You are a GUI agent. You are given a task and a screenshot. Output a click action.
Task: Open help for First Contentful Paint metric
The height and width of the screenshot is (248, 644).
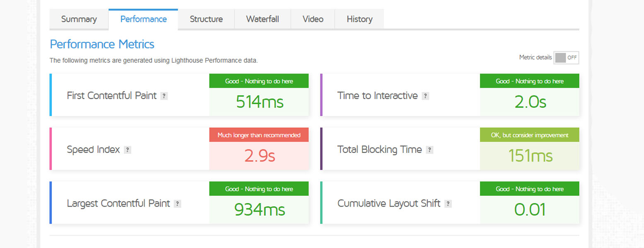click(164, 95)
